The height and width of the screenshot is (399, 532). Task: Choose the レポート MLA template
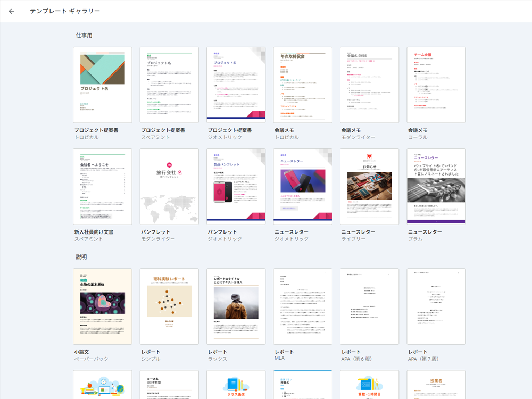coord(303,306)
